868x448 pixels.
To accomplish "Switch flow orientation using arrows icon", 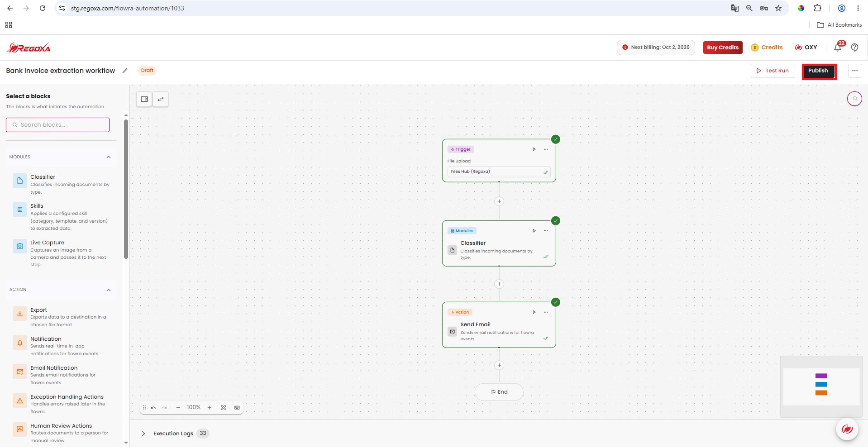I will 161,99.
